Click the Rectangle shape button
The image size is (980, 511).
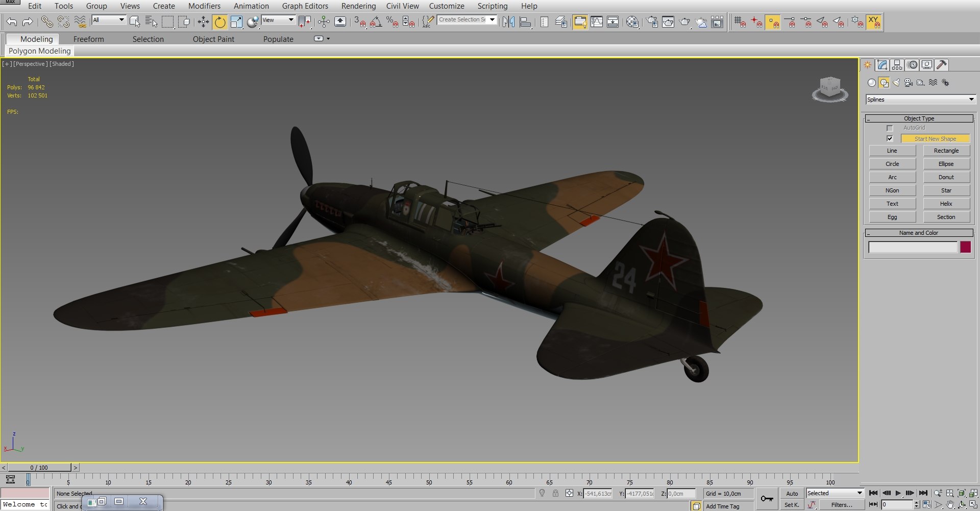pyautogui.click(x=946, y=151)
